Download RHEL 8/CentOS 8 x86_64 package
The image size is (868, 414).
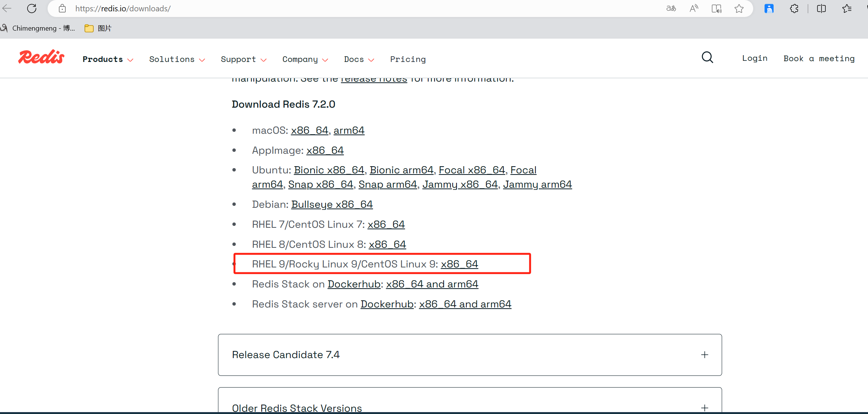(387, 244)
